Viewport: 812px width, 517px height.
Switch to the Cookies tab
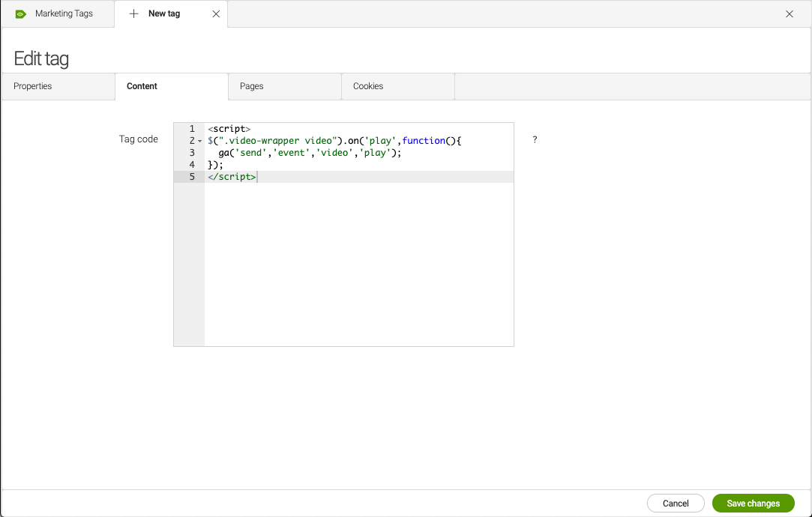[x=368, y=86]
